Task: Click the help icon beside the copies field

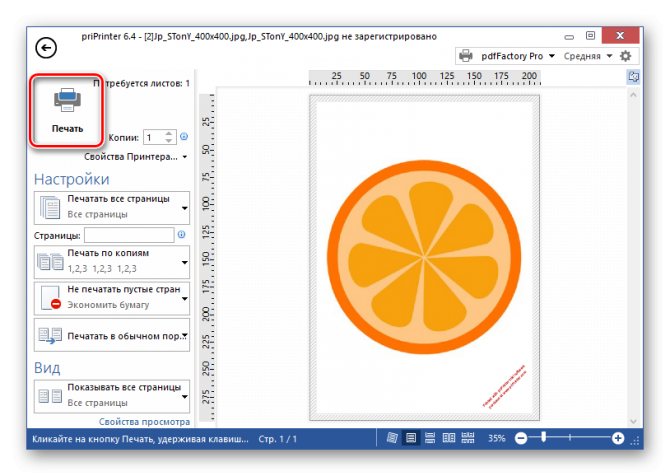Action: pos(184,137)
